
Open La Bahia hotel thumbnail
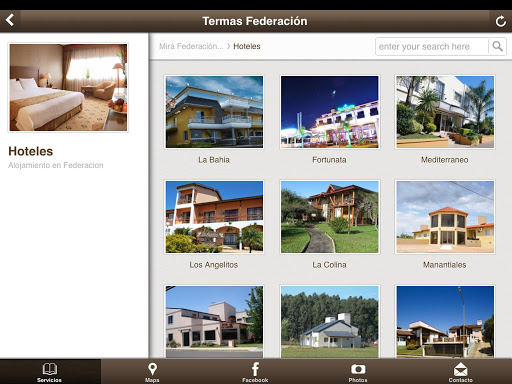[x=214, y=112]
